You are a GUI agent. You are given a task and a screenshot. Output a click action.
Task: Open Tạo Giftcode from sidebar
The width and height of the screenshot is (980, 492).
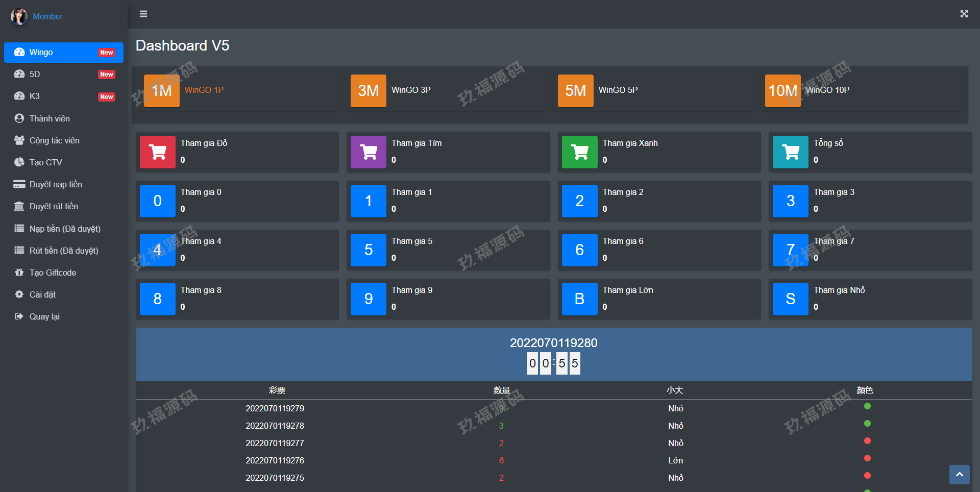coord(53,273)
